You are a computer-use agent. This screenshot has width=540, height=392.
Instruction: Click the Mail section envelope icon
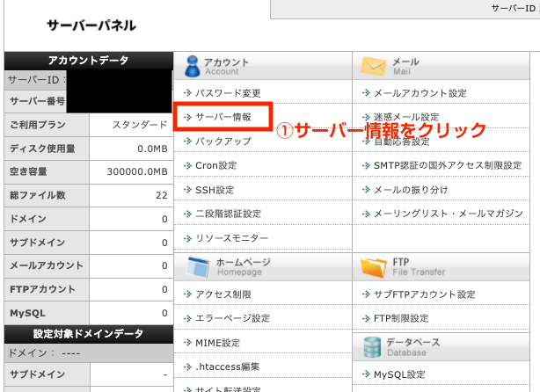click(374, 66)
